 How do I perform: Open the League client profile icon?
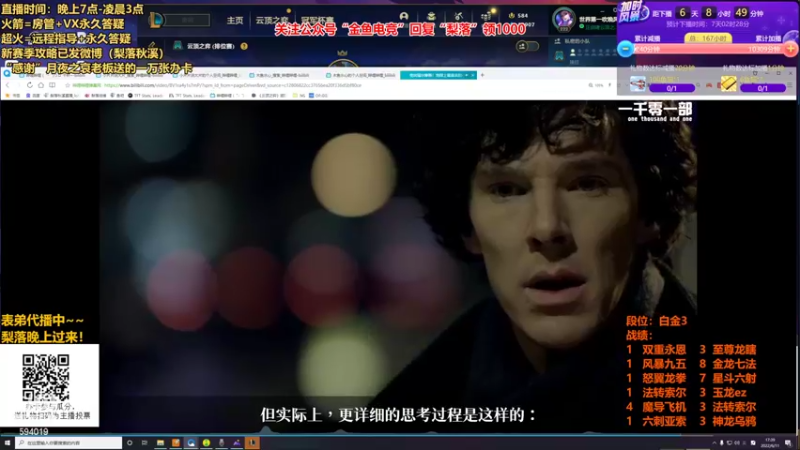[x=404, y=16]
